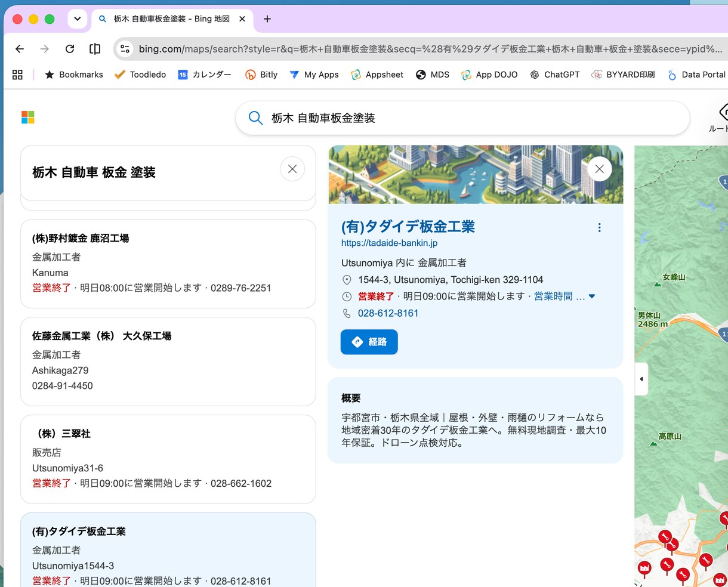This screenshot has height=587, width=728.
Task: Click the phone icon beside 028-612-8161
Action: point(347,313)
